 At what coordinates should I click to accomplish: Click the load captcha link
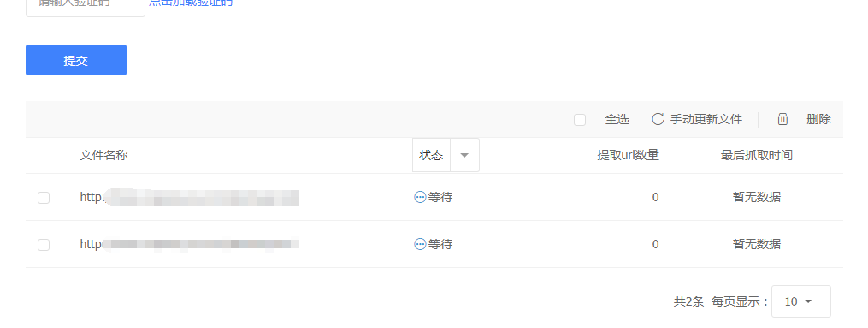point(191,3)
